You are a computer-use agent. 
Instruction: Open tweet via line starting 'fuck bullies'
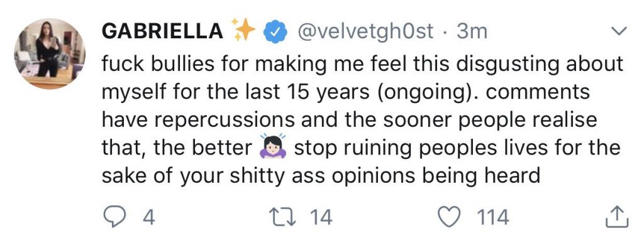[362, 65]
